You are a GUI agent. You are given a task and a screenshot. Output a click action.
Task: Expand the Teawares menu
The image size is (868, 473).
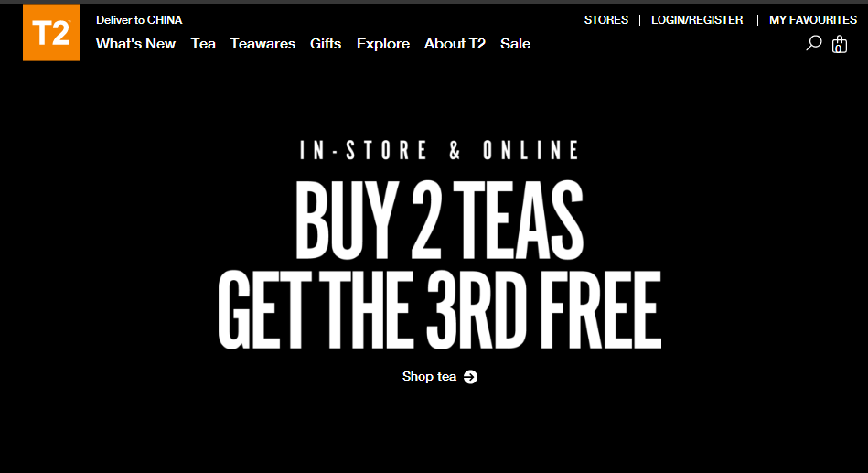[263, 44]
